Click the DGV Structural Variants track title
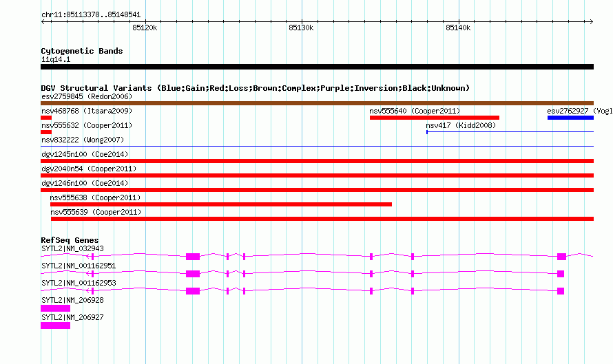Screen dimensions: 613x364 click(x=256, y=88)
